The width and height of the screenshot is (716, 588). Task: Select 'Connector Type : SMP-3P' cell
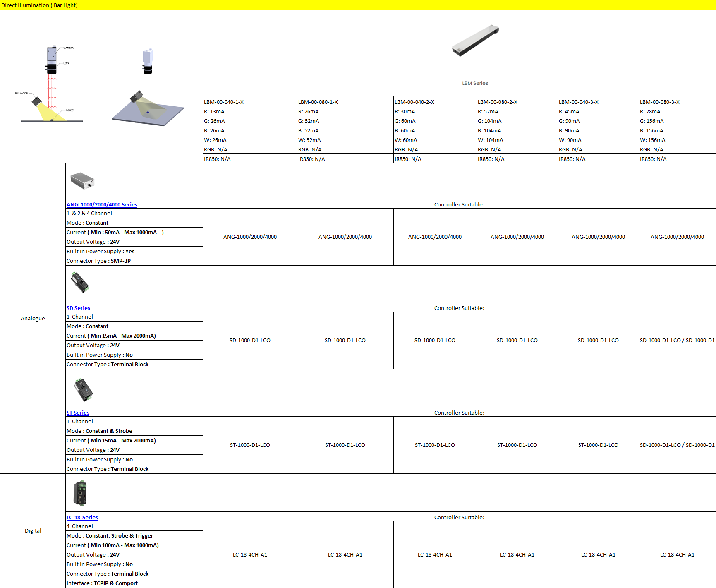point(134,261)
